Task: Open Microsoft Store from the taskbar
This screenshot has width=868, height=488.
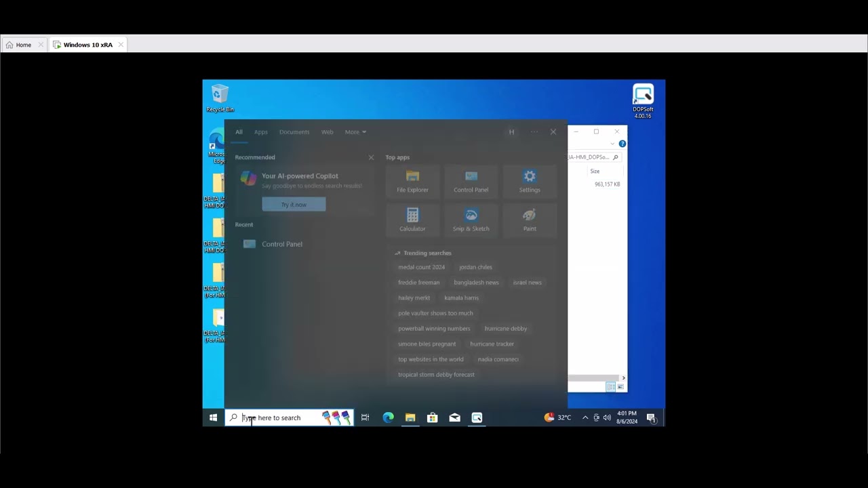Action: point(432,418)
